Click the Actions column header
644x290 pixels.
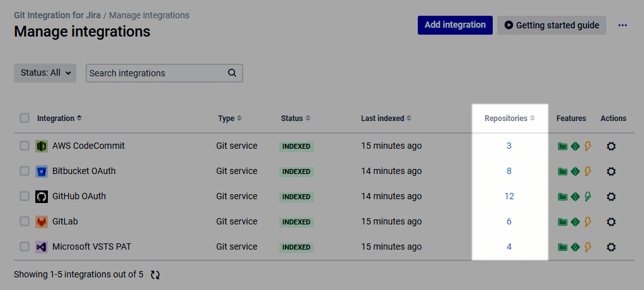tap(613, 119)
